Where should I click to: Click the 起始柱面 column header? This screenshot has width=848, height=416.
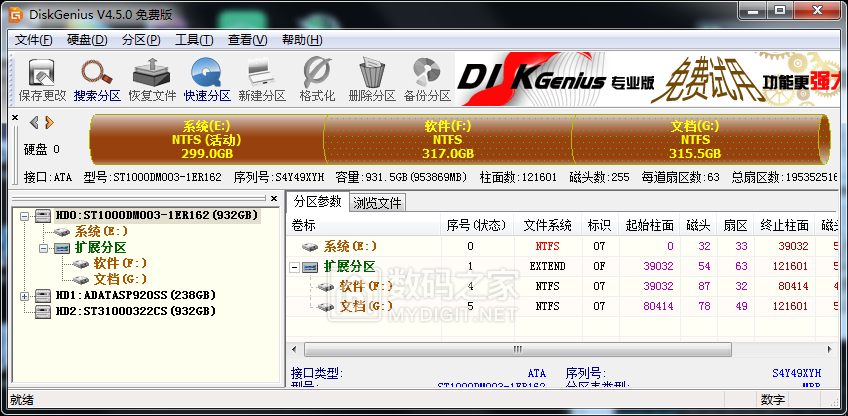[x=649, y=225]
